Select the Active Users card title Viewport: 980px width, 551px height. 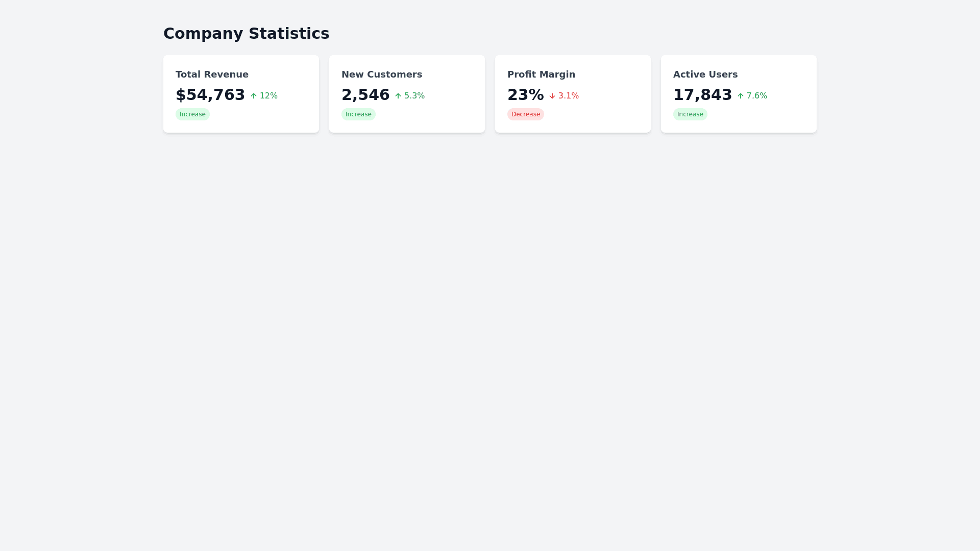click(705, 74)
